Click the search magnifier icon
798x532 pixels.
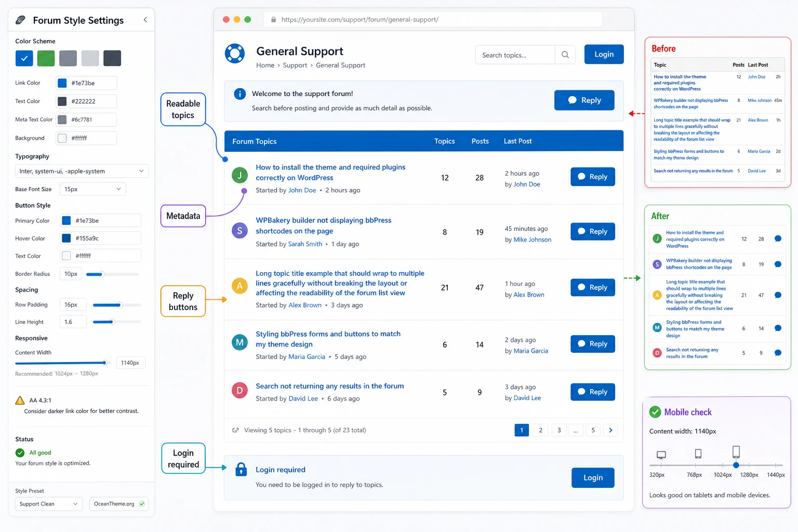pos(565,55)
